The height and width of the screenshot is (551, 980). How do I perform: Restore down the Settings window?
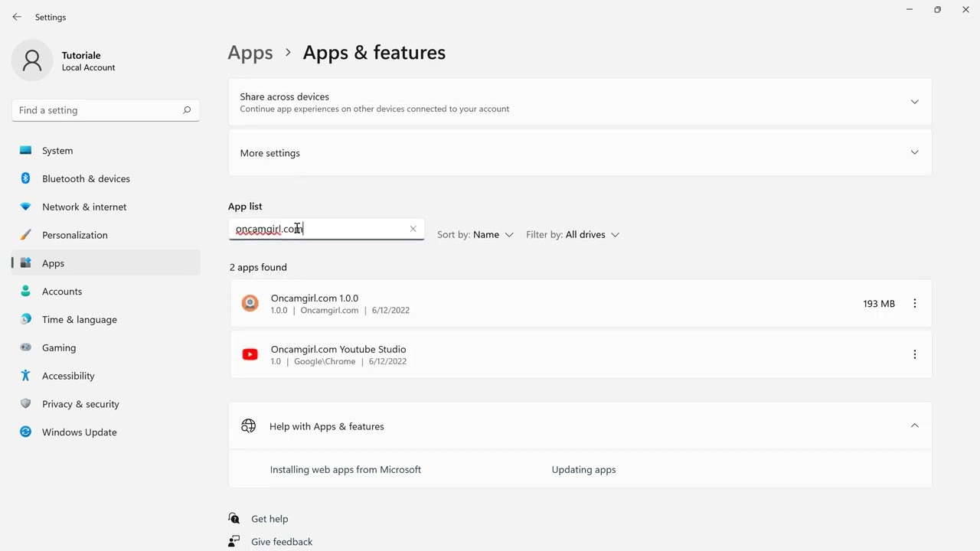point(938,10)
